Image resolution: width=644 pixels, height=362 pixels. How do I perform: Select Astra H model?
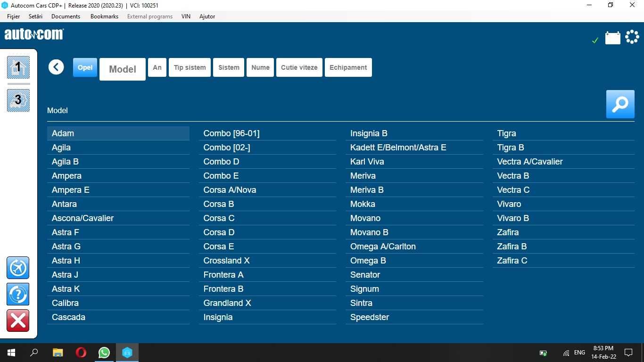(x=118, y=261)
